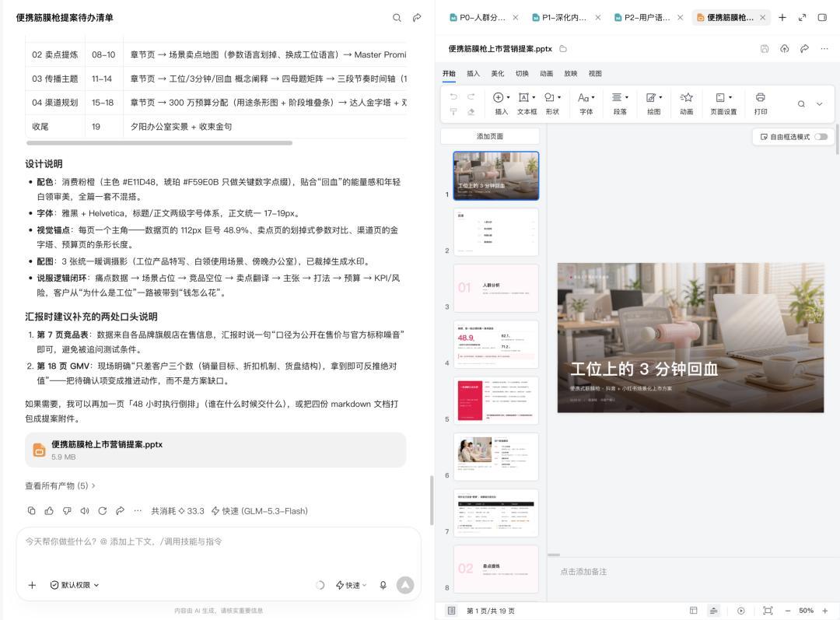This screenshot has width=840, height=620.
Task: Open more reply actions (three dots)
Action: point(138,510)
